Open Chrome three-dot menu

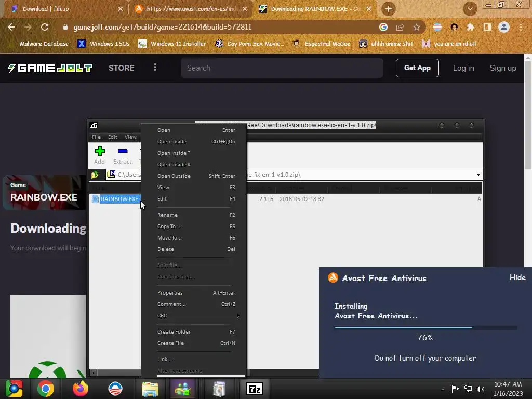(x=521, y=27)
